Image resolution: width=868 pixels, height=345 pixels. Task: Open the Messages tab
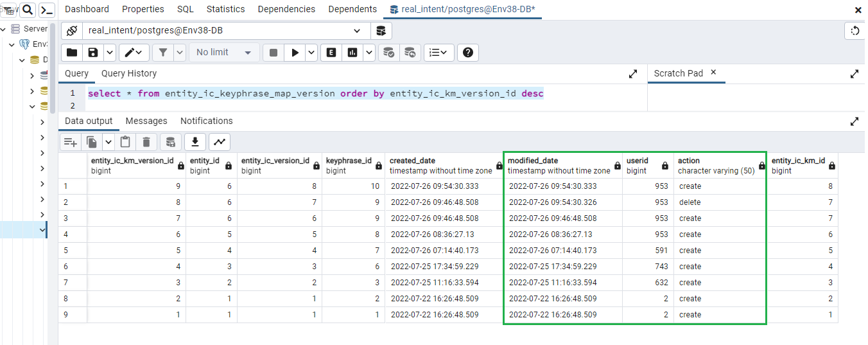(146, 121)
